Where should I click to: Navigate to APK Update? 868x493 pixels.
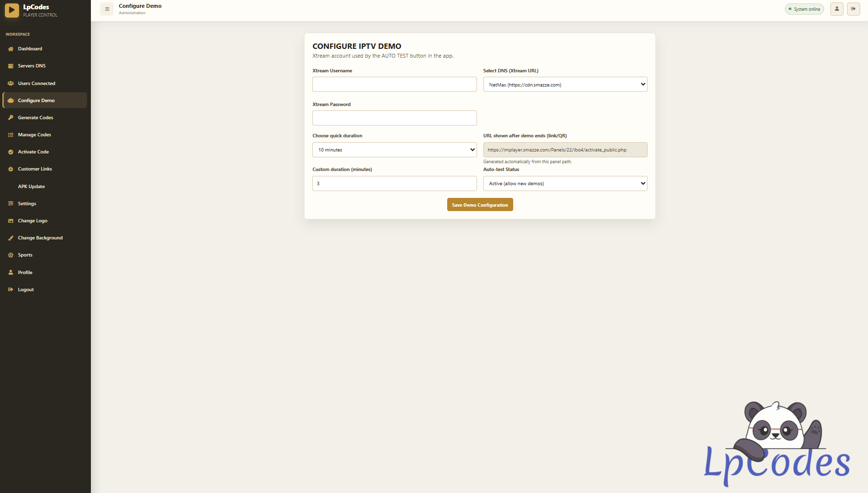45,187
